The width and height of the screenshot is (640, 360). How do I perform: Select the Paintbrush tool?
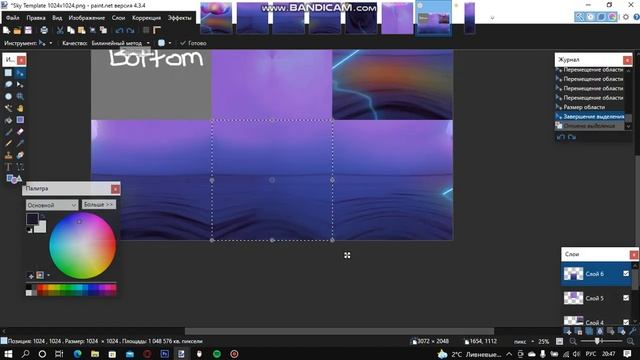(8, 132)
